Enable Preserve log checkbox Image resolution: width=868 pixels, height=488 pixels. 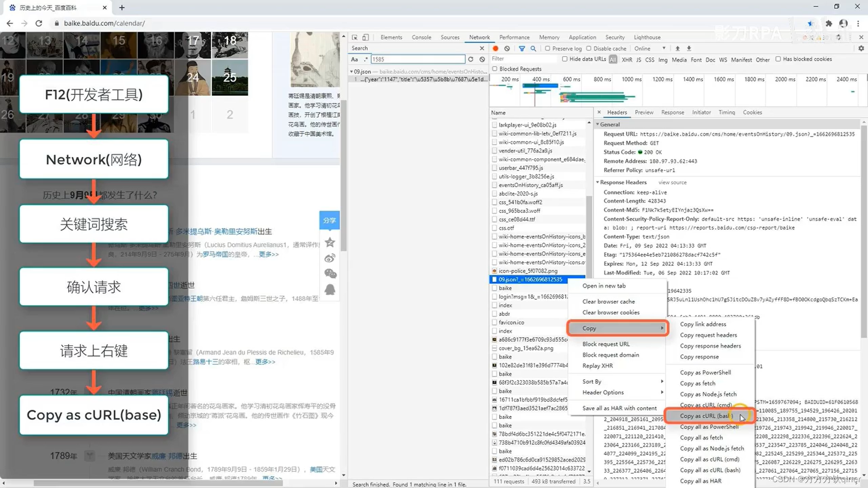[x=547, y=48]
